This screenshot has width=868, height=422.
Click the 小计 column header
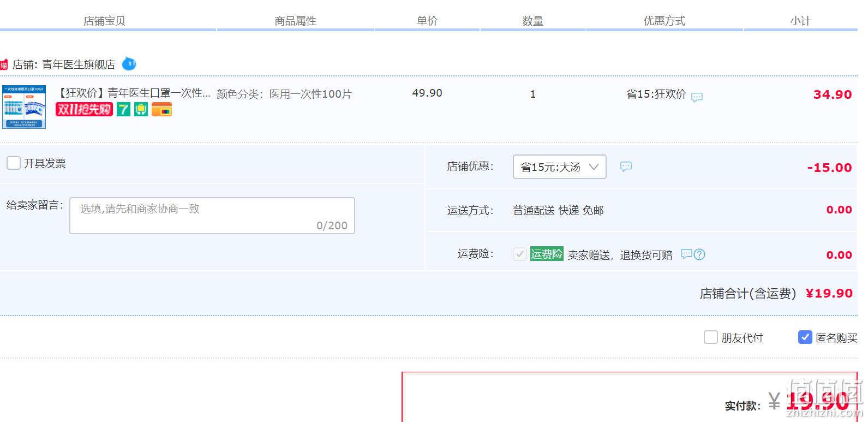800,21
